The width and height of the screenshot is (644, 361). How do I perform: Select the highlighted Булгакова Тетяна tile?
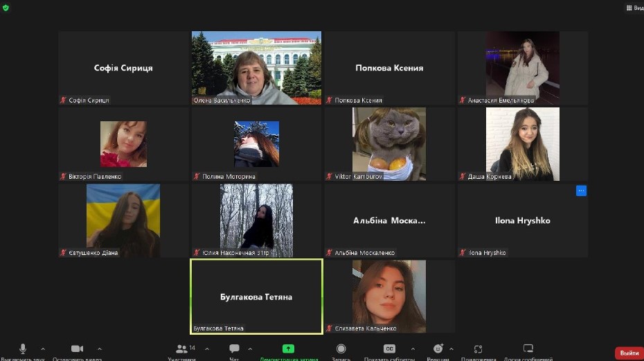pyautogui.click(x=257, y=297)
